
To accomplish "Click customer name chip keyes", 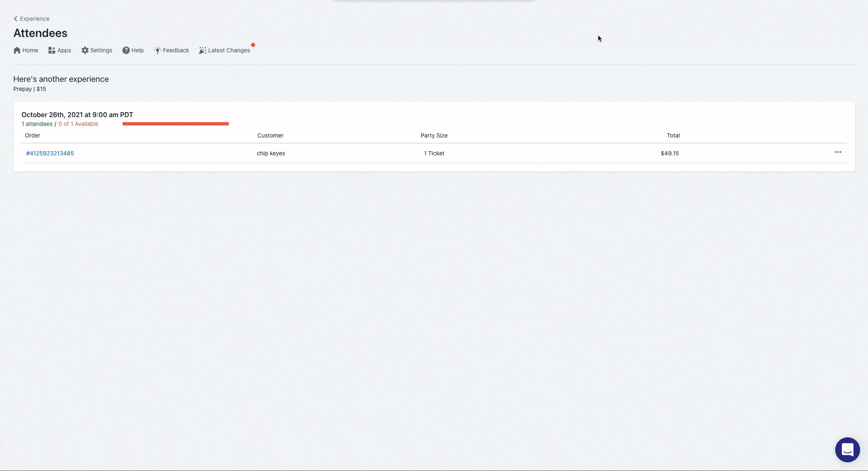I will 271,153.
